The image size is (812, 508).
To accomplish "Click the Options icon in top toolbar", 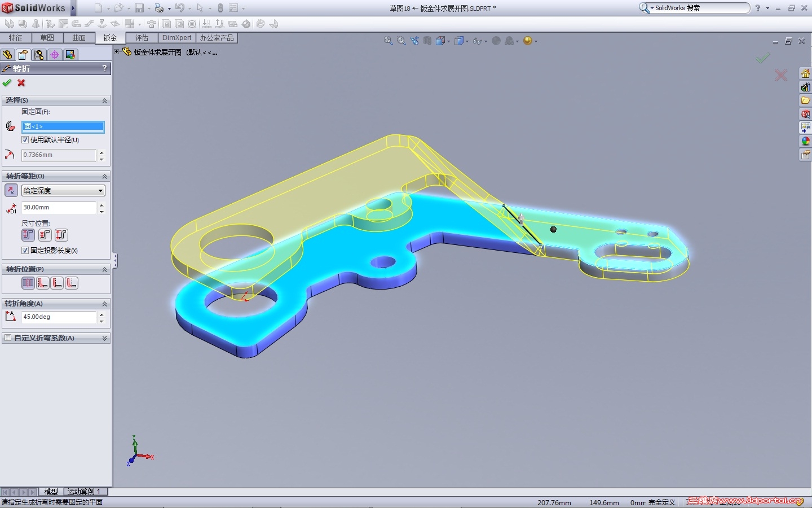I will coord(233,8).
